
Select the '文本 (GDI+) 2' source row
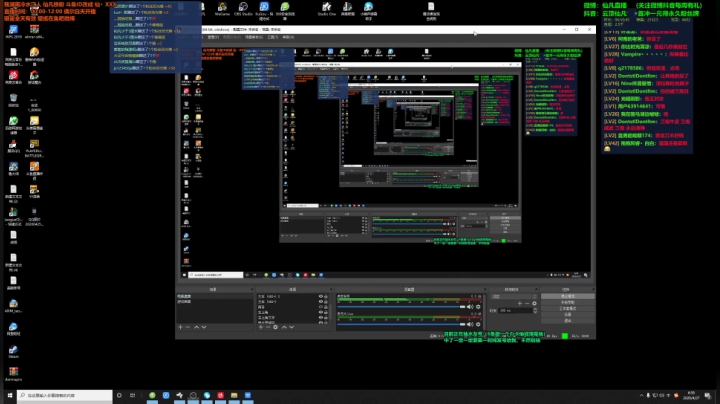coord(292,297)
